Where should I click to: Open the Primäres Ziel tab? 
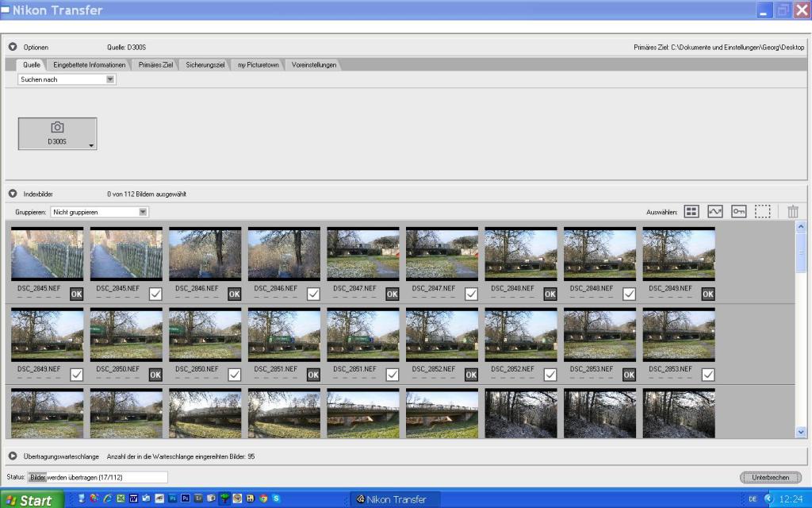pos(155,65)
